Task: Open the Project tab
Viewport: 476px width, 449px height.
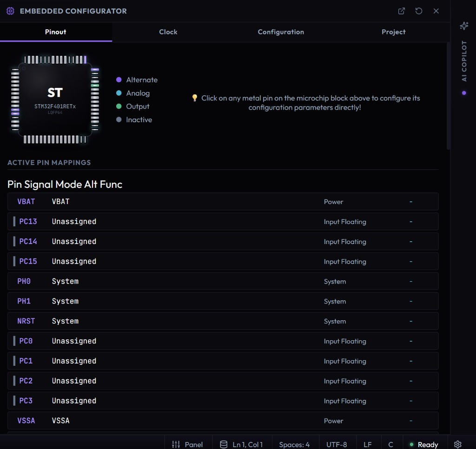Action: pyautogui.click(x=393, y=32)
